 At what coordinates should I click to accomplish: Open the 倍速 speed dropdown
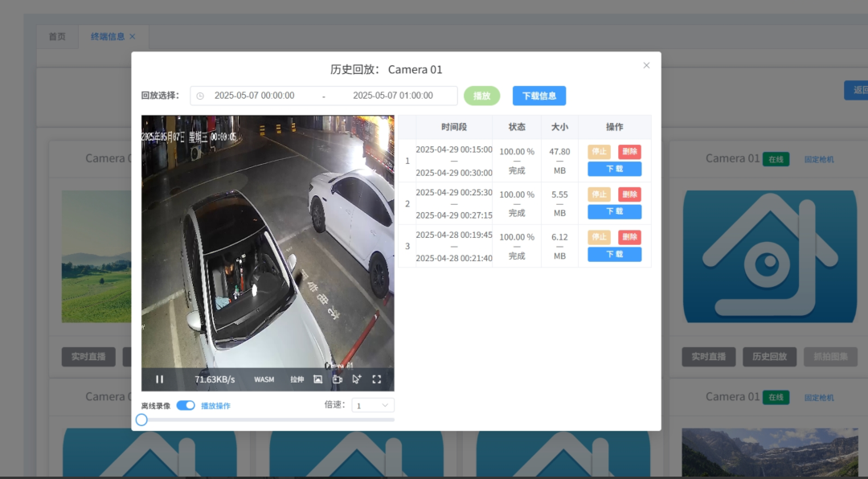(374, 406)
